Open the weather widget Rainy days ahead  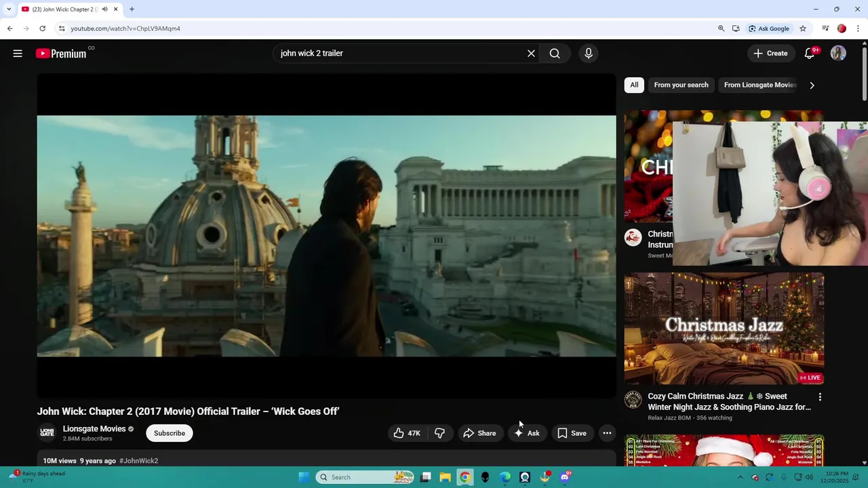[x=37, y=477]
